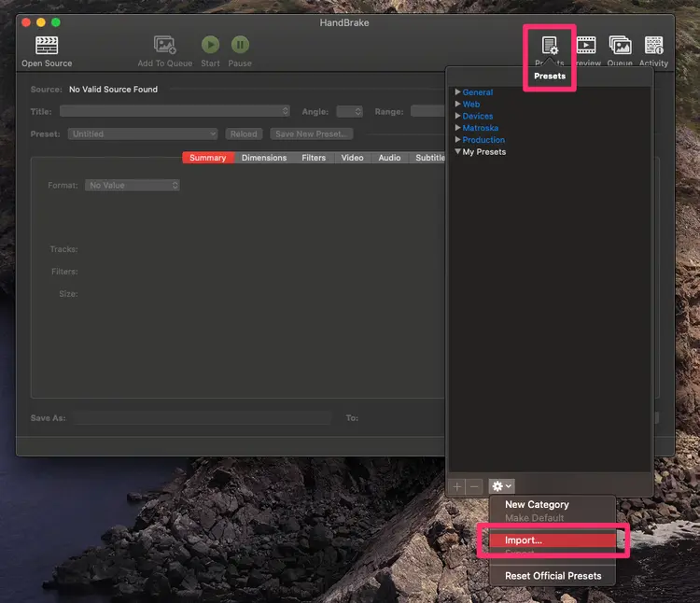Switch to the Summary tab
Screen dimensions: 700x603
click(x=207, y=158)
